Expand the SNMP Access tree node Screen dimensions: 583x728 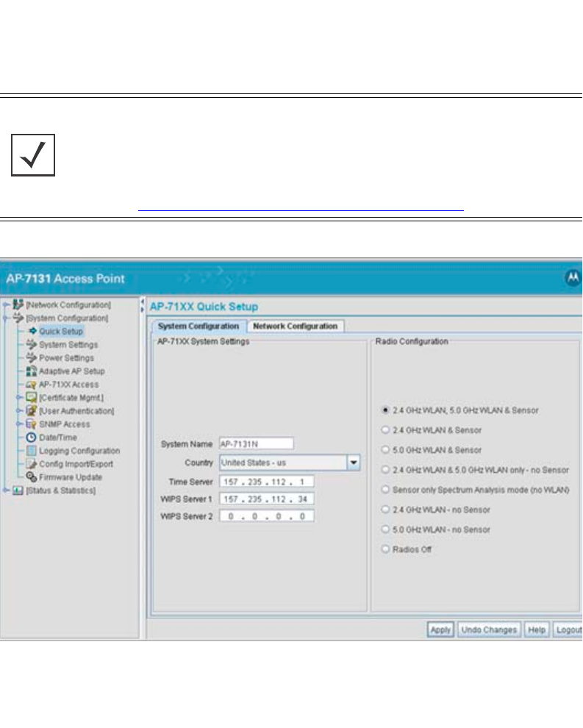pos(19,424)
